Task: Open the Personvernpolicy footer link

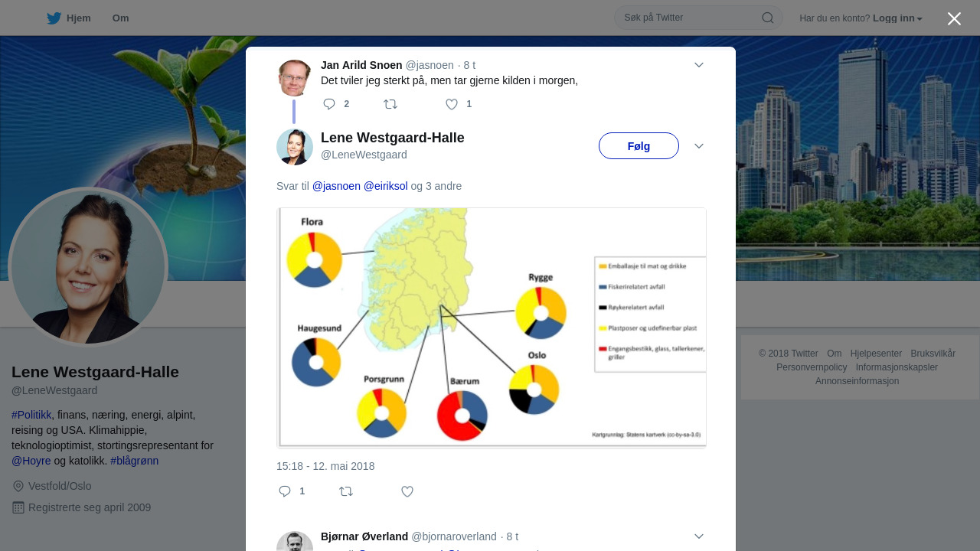Action: coord(812,367)
